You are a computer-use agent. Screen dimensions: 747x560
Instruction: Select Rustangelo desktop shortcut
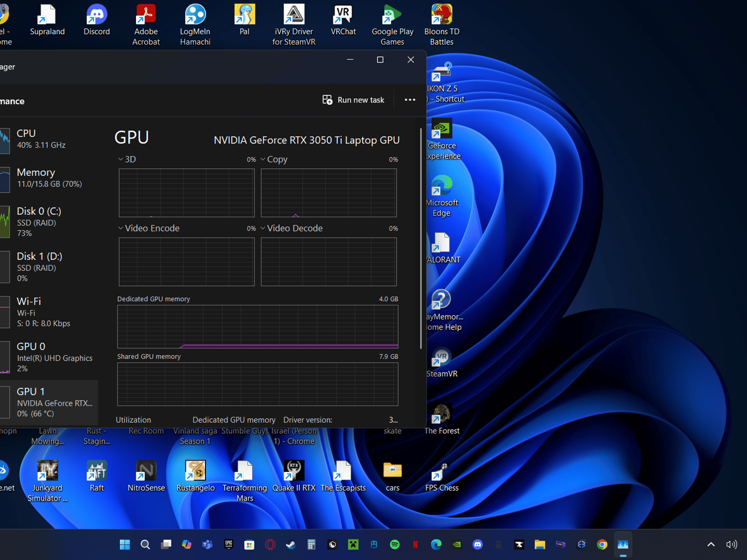[195, 476]
